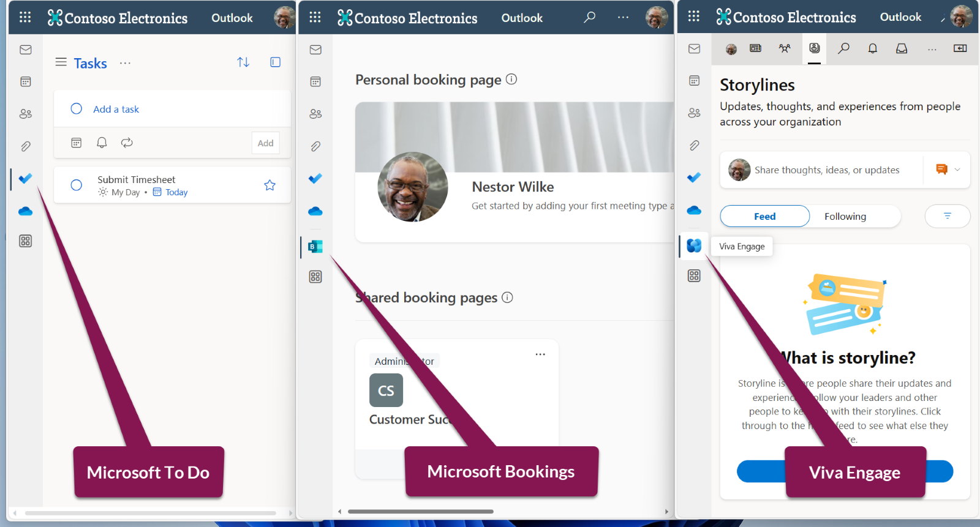
Task: Open the sort arrows in Tasks window
Action: 243,62
